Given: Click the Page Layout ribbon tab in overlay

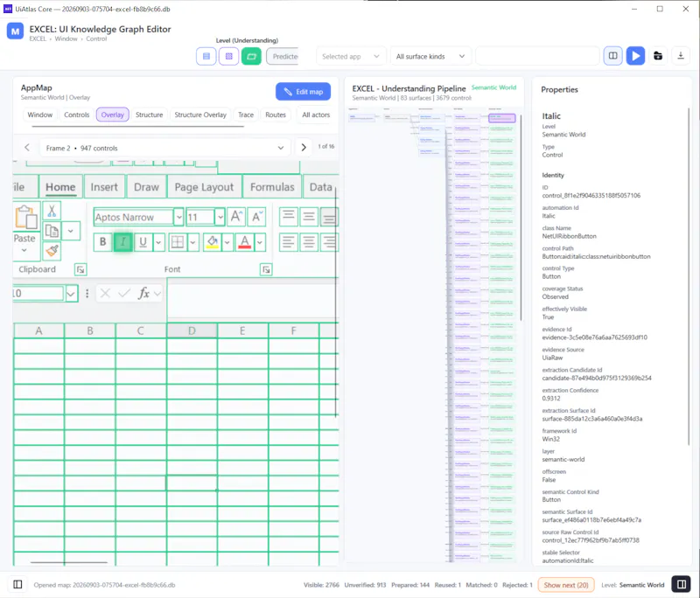Looking at the screenshot, I should point(204,187).
